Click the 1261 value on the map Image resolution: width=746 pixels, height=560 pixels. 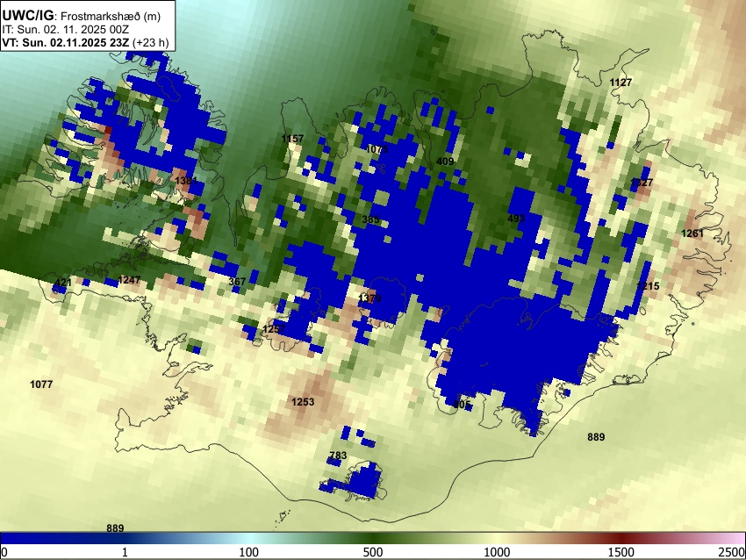pyautogui.click(x=692, y=233)
